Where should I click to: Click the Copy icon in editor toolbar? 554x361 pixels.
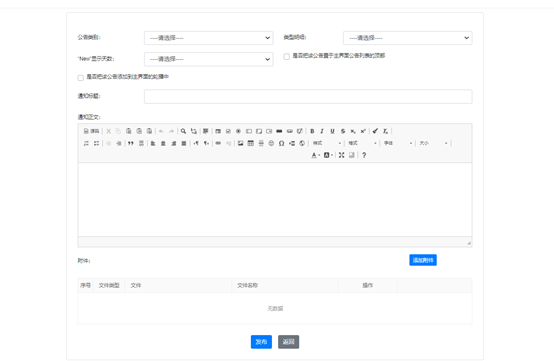[x=118, y=131]
